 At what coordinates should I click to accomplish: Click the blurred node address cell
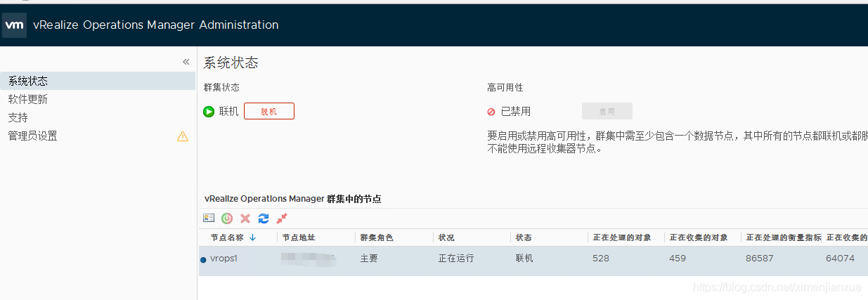pyautogui.click(x=309, y=259)
